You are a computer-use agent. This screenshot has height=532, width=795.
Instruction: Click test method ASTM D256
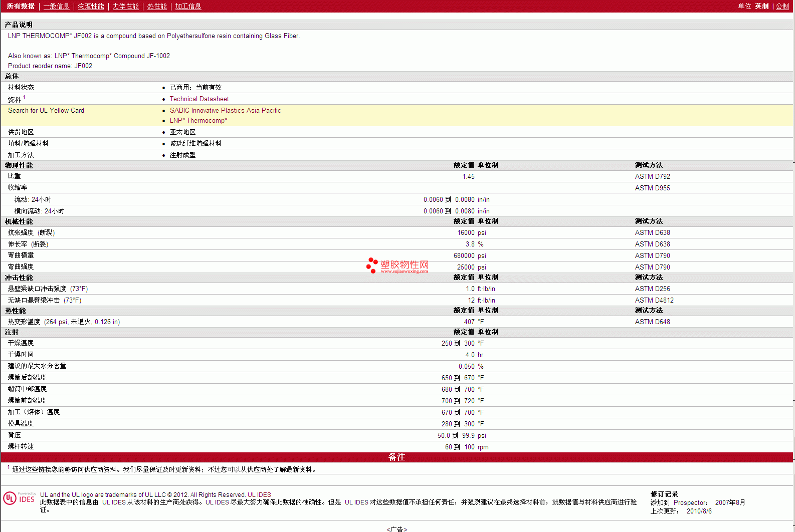652,289
